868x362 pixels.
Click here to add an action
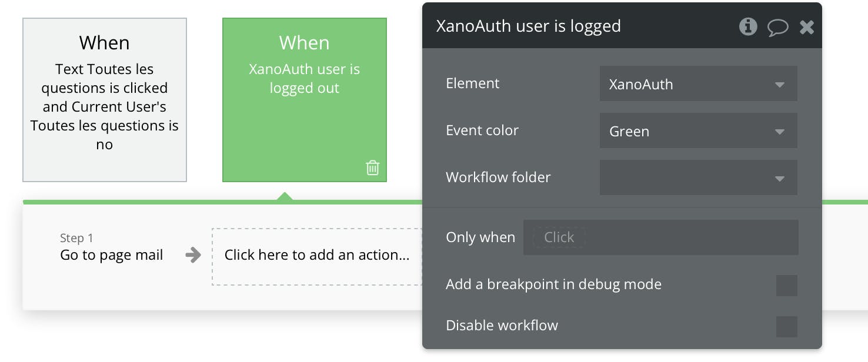(x=317, y=255)
